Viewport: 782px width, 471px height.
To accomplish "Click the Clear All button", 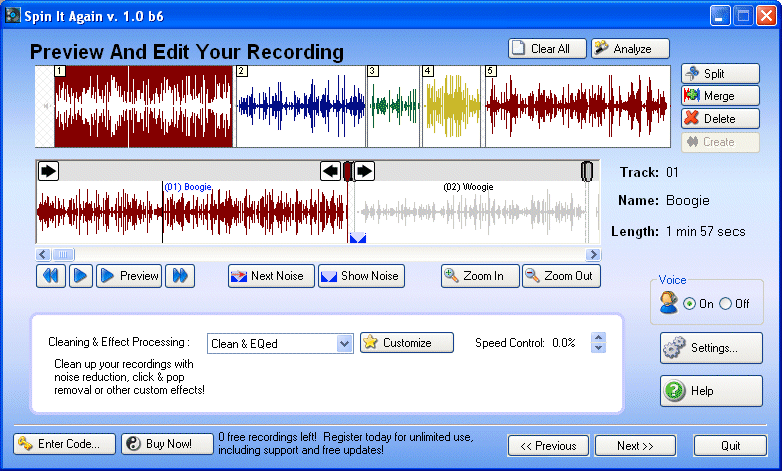I will [547, 49].
